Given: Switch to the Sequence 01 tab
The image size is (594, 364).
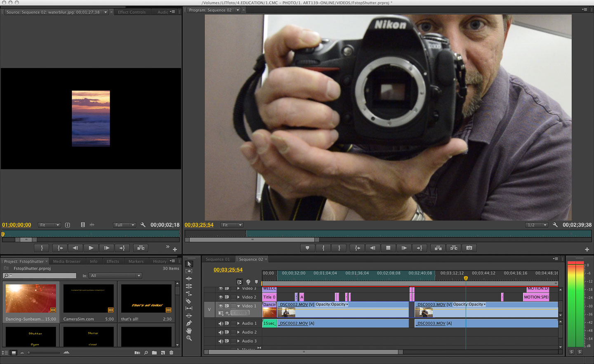Looking at the screenshot, I should 218,259.
